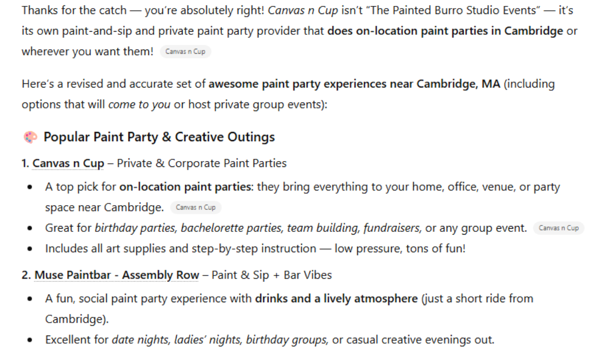Click bold text 'drinks and a lively atmosphere'
The width and height of the screenshot is (606, 364).
tap(336, 299)
